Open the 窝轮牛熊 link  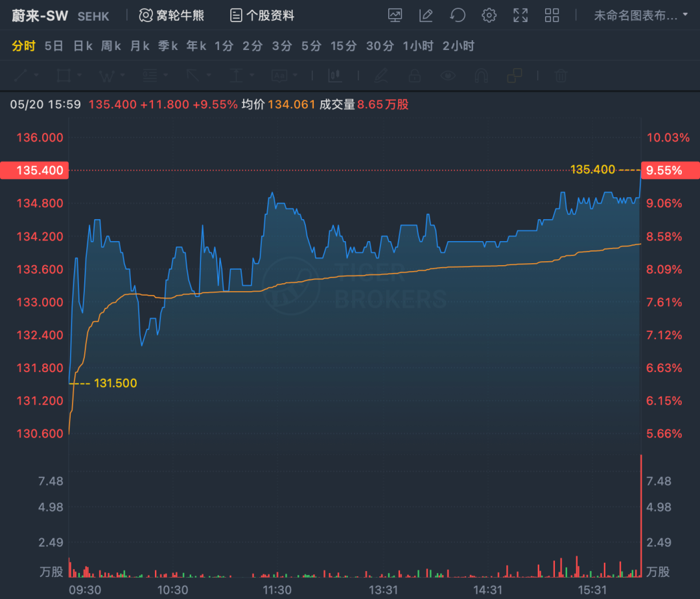[x=180, y=16]
